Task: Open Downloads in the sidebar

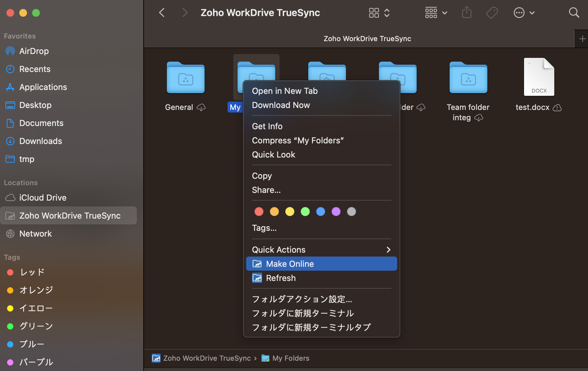Action: click(x=40, y=141)
